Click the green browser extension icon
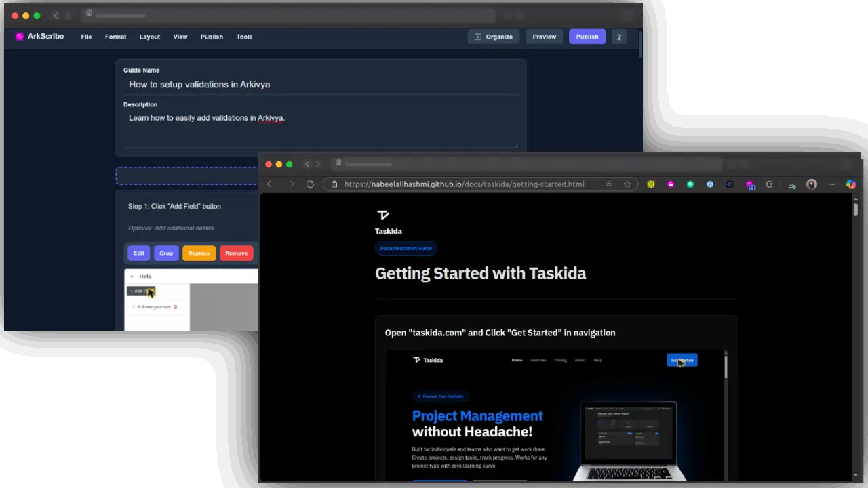The image size is (868, 488). coord(690,184)
